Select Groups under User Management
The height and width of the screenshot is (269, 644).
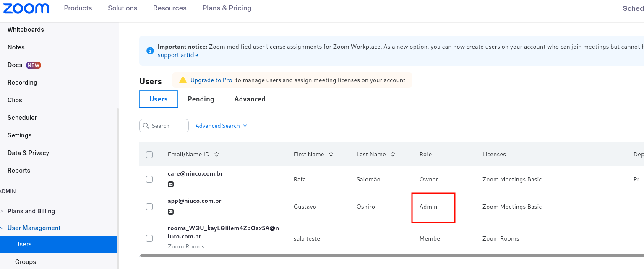[26, 262]
